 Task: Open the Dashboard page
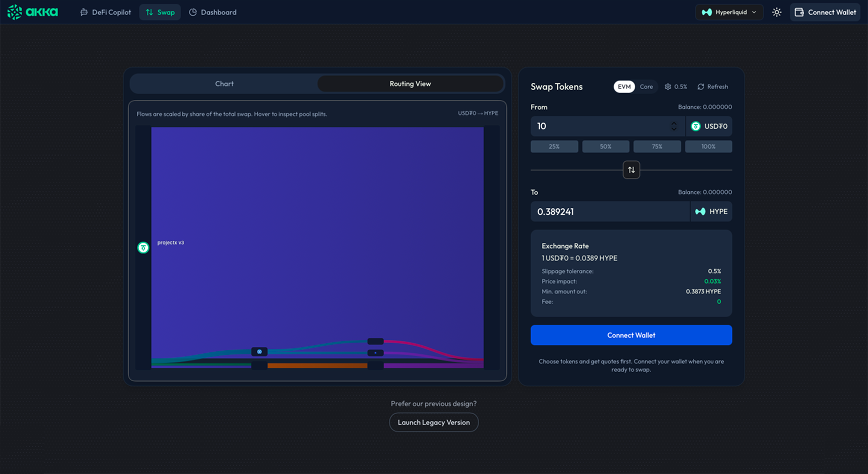pyautogui.click(x=213, y=12)
